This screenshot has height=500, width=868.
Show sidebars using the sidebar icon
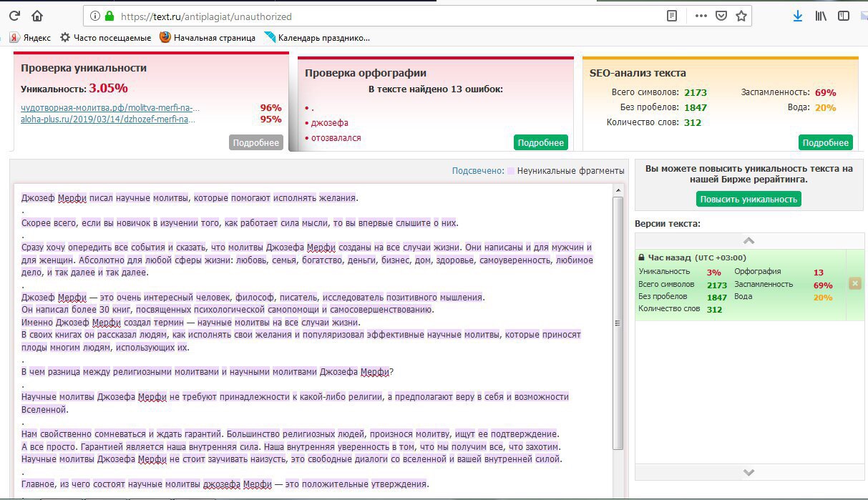pyautogui.click(x=844, y=16)
